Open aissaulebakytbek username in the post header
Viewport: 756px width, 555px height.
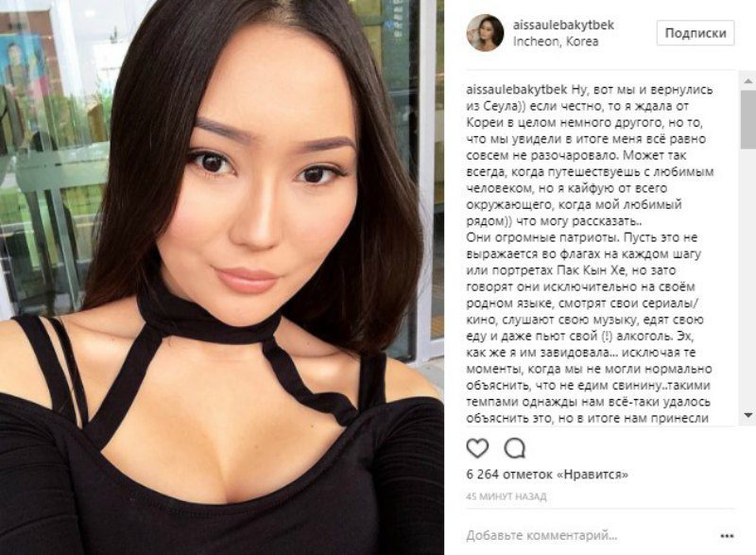[x=563, y=26]
